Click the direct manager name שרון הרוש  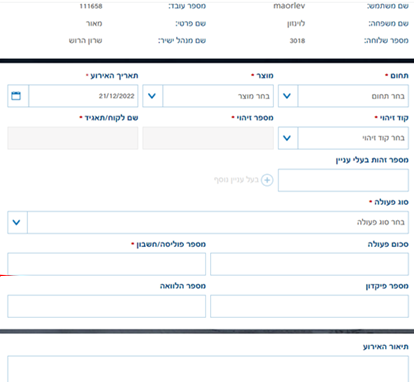[x=85, y=41]
